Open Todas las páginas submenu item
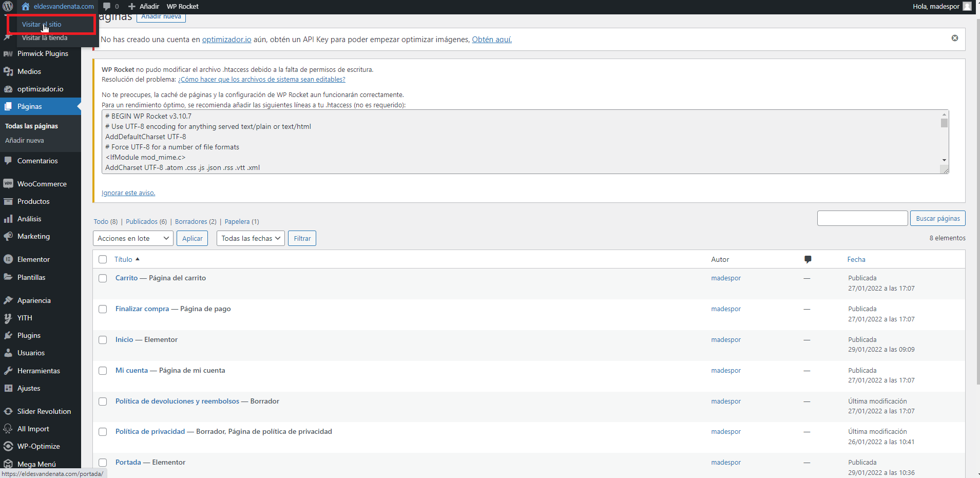This screenshot has height=478, width=980. click(x=31, y=126)
